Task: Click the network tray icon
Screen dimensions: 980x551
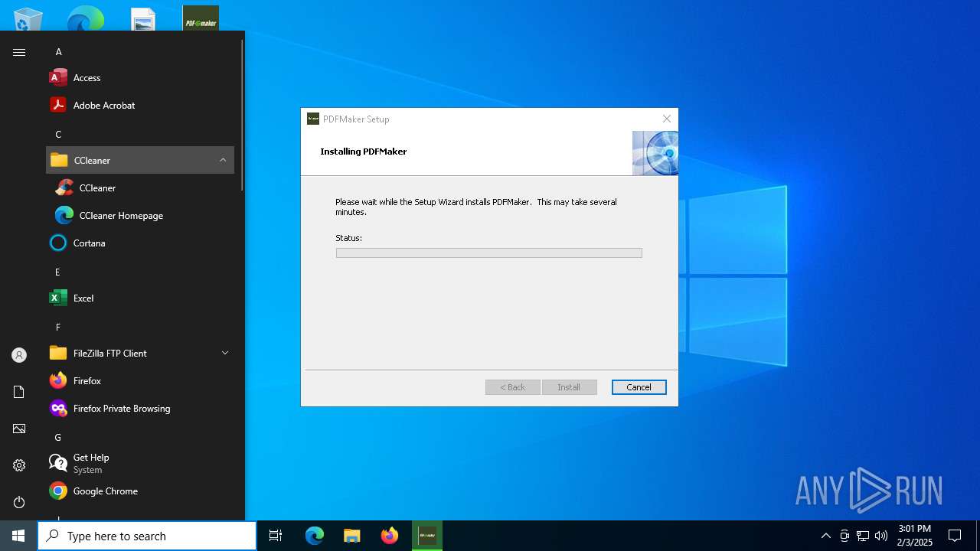Action: click(863, 536)
